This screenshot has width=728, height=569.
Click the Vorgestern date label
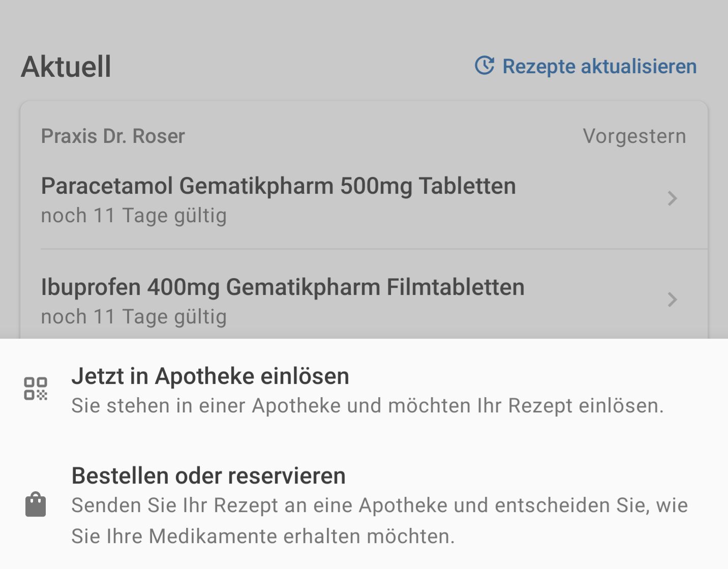tap(634, 136)
